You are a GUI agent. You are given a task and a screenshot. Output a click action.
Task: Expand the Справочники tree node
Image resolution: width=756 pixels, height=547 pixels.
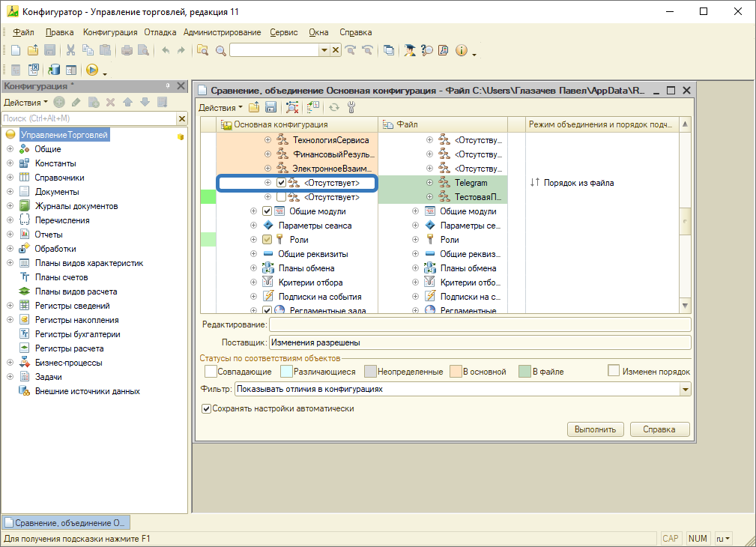pyautogui.click(x=10, y=178)
